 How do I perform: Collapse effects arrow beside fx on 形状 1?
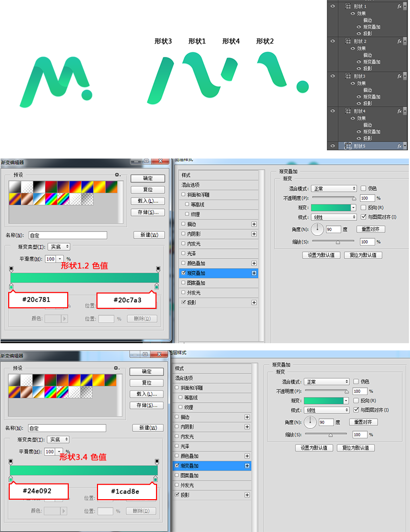(404, 6)
